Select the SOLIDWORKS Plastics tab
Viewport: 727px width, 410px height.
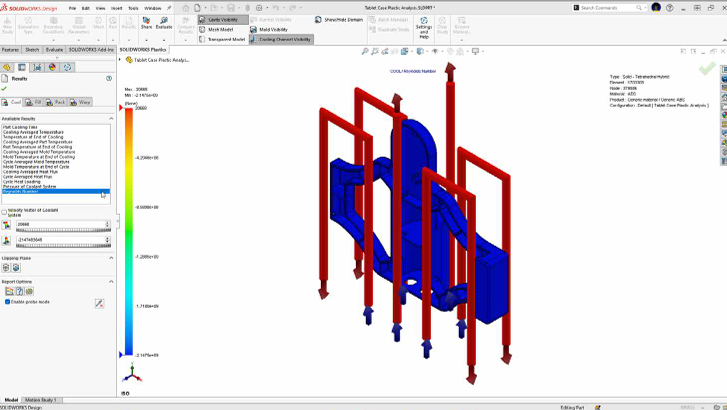(x=143, y=50)
